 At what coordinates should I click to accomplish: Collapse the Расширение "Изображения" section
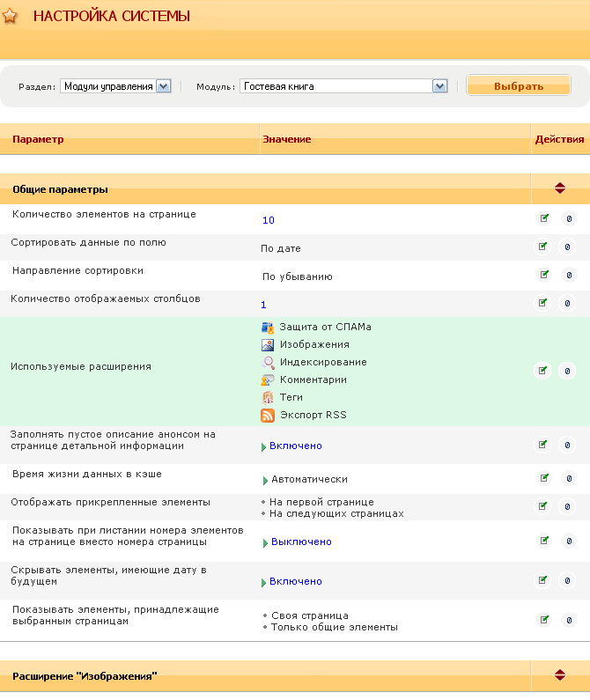pos(559,675)
